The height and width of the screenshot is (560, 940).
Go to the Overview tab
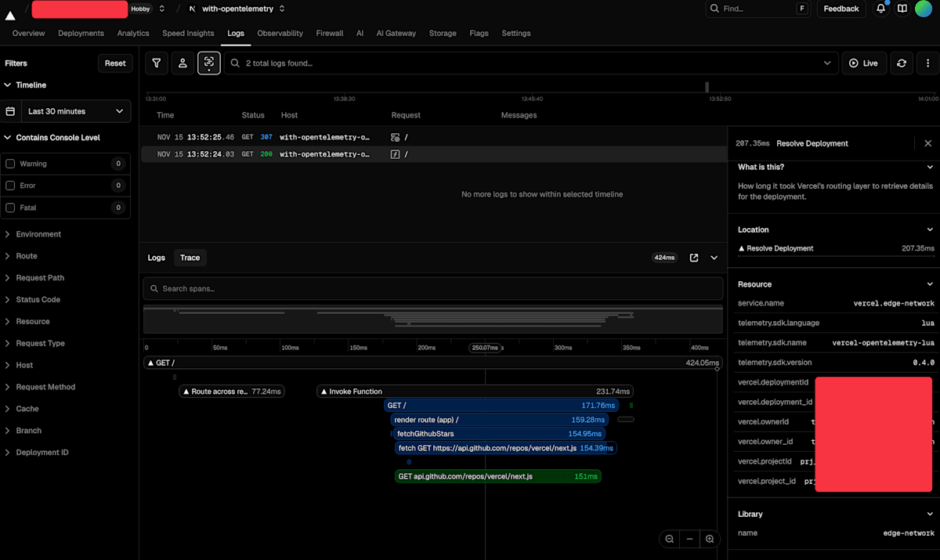[x=28, y=34]
